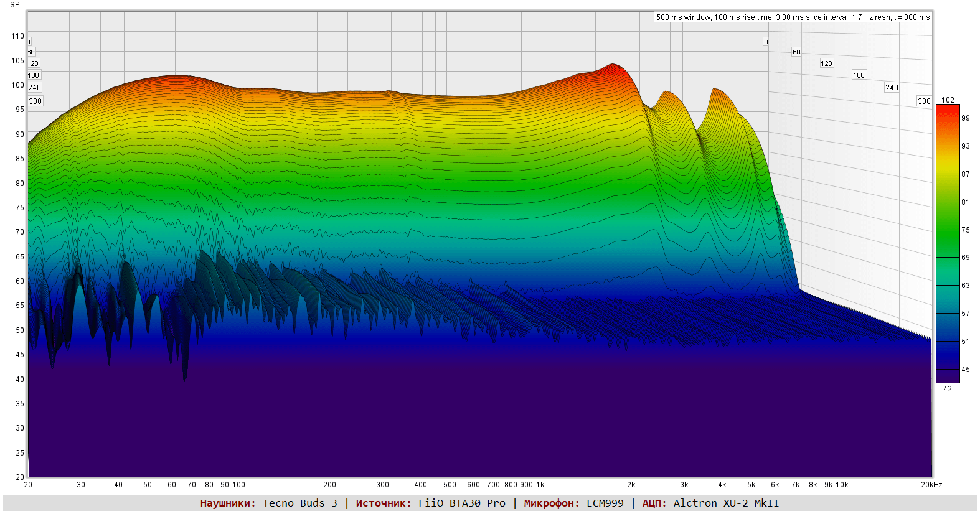This screenshot has width=980, height=514.
Task: Click the 4k label on the frequency axis
Action: (722, 485)
